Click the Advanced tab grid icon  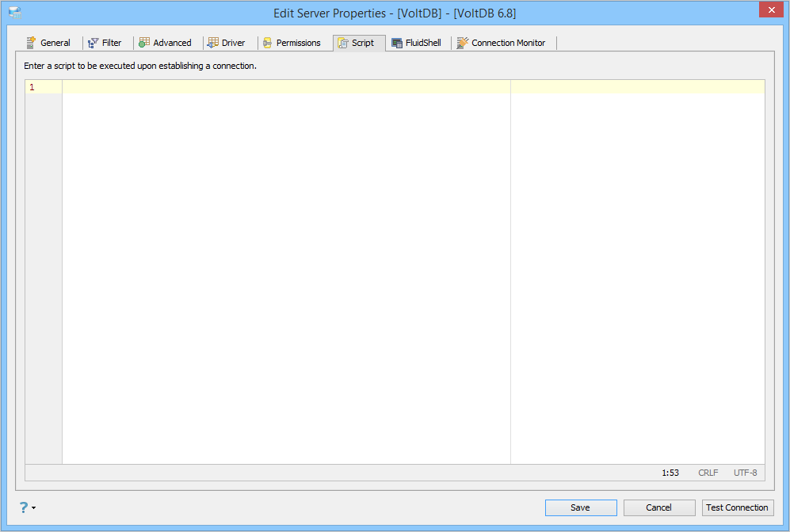[144, 43]
